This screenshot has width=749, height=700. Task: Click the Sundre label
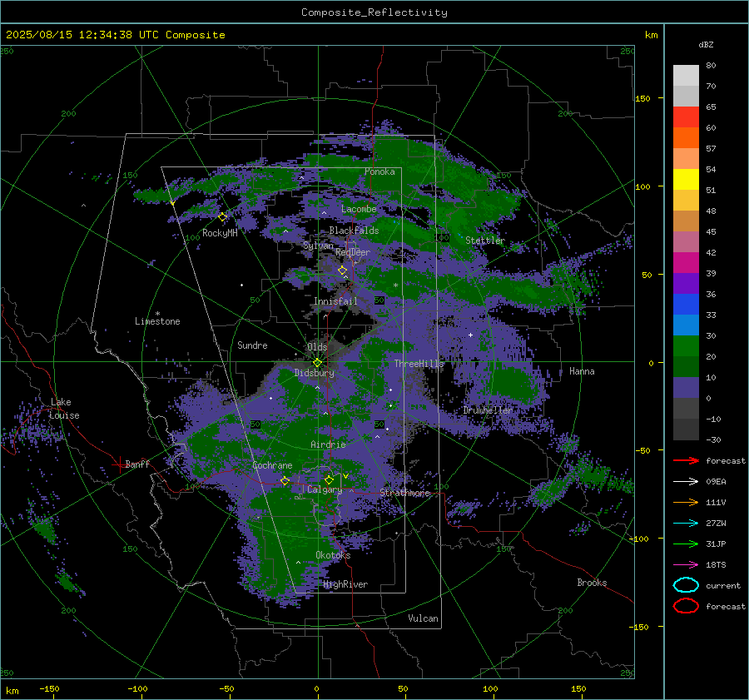[x=252, y=345]
